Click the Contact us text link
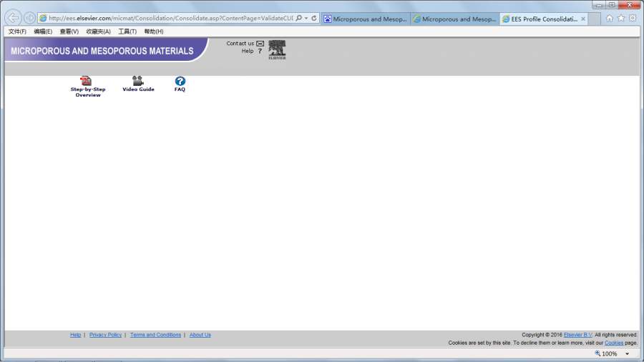The width and height of the screenshot is (644, 362). pyautogui.click(x=240, y=44)
